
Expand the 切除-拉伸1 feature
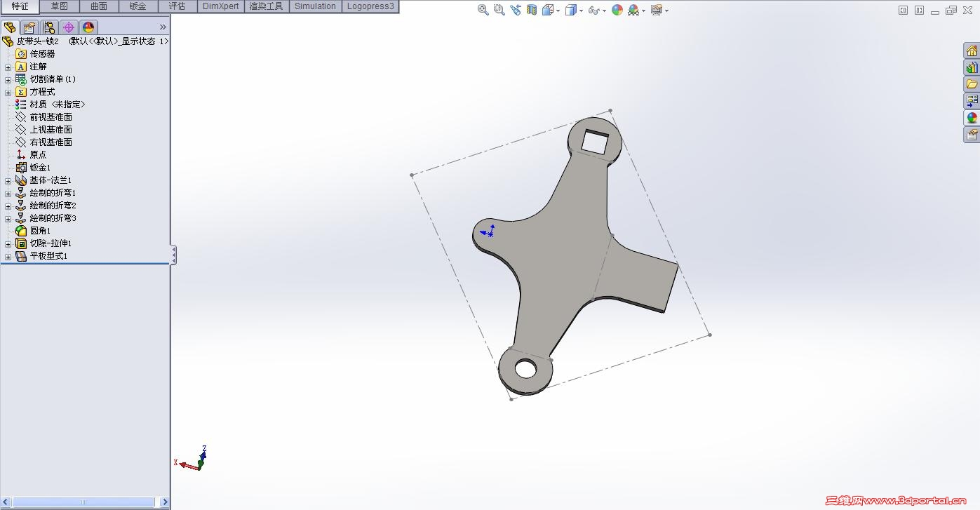pyautogui.click(x=8, y=243)
